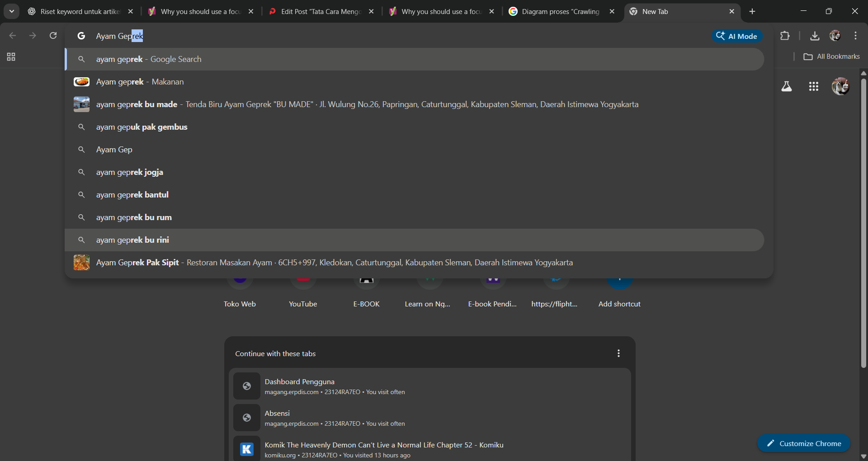The width and height of the screenshot is (868, 461).
Task: Activate AI Mode button
Action: point(737,36)
